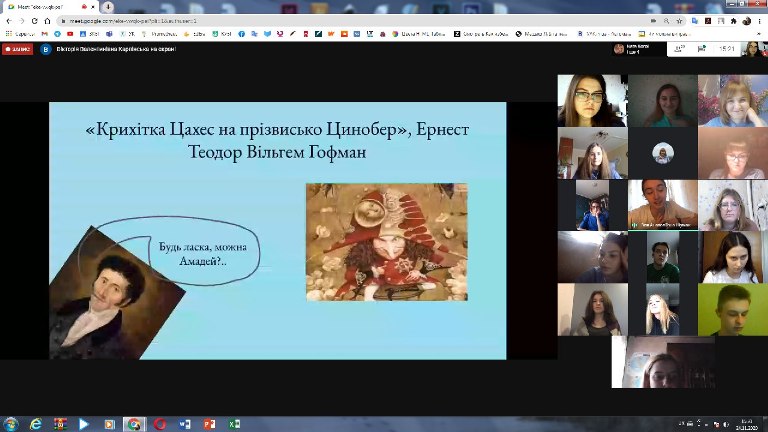Image resolution: width=768 pixels, height=432 pixels.
Task: Open PowerPoint from the taskbar
Action: click(210, 424)
